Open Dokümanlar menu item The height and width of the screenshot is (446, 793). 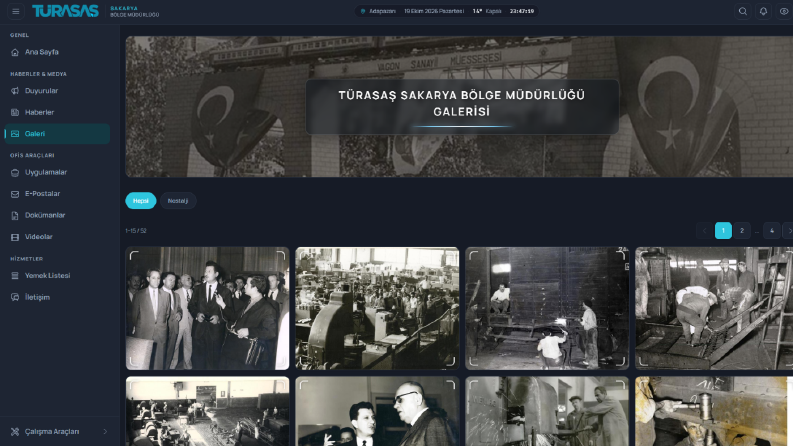click(57, 215)
